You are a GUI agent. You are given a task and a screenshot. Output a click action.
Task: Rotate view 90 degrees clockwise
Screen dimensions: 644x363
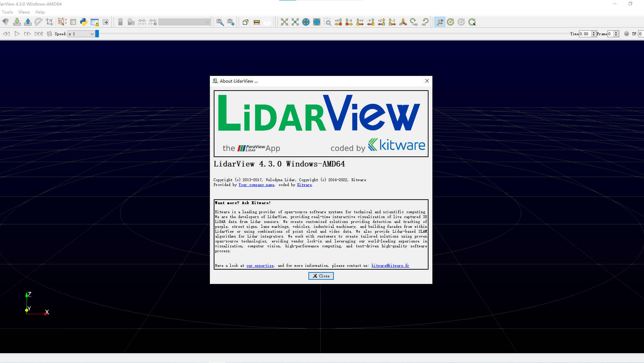(x=414, y=22)
